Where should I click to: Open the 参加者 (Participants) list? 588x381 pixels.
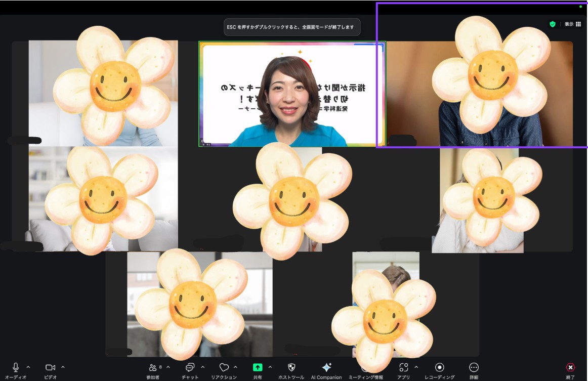(x=153, y=368)
